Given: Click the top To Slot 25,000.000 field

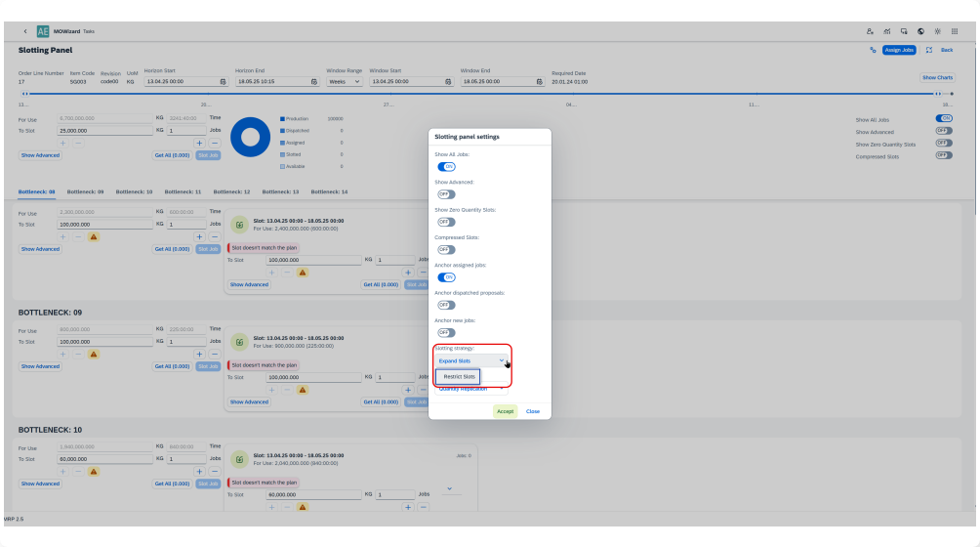Looking at the screenshot, I should pos(104,131).
